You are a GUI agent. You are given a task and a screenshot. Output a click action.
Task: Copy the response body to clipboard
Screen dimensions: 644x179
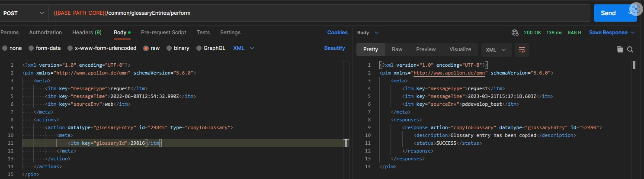coord(620,49)
